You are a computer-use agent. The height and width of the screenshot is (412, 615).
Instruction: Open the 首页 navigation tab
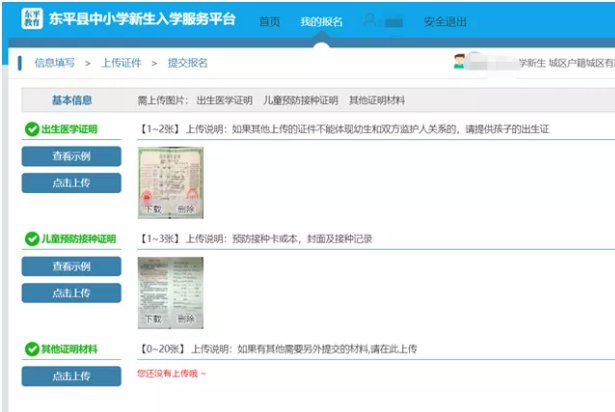tap(269, 21)
